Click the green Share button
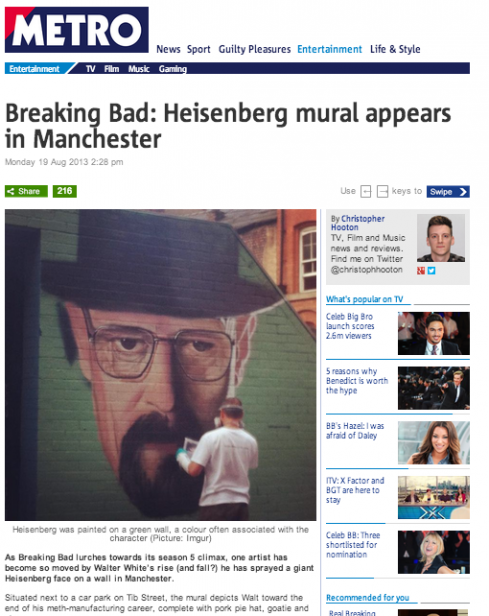The height and width of the screenshot is (616, 489). click(x=26, y=191)
